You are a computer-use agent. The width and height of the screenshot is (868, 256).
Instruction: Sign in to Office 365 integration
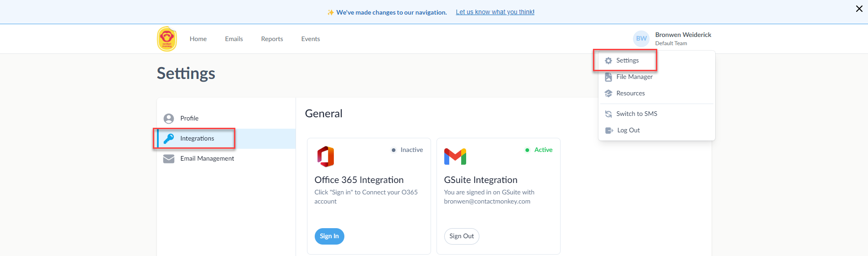tap(329, 236)
